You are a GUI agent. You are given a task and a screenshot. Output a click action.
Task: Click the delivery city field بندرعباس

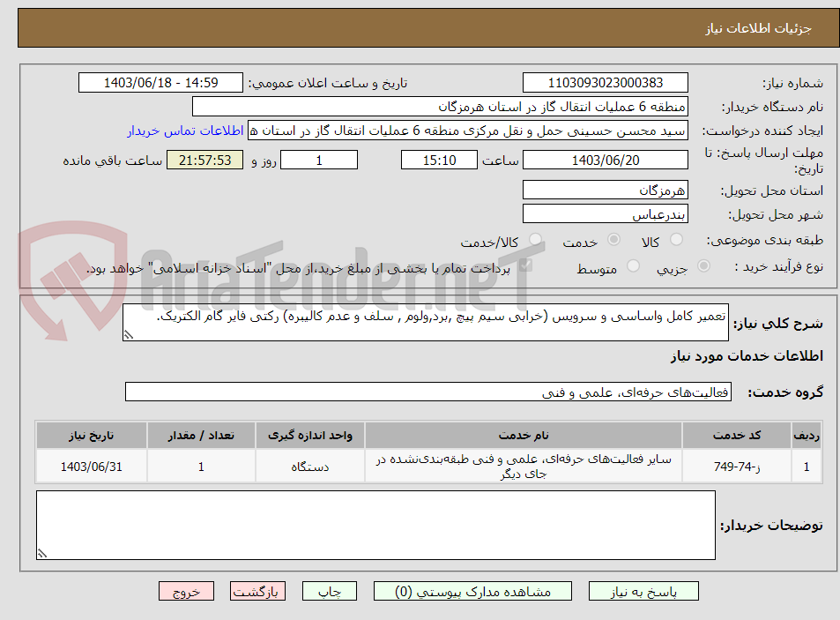click(606, 213)
